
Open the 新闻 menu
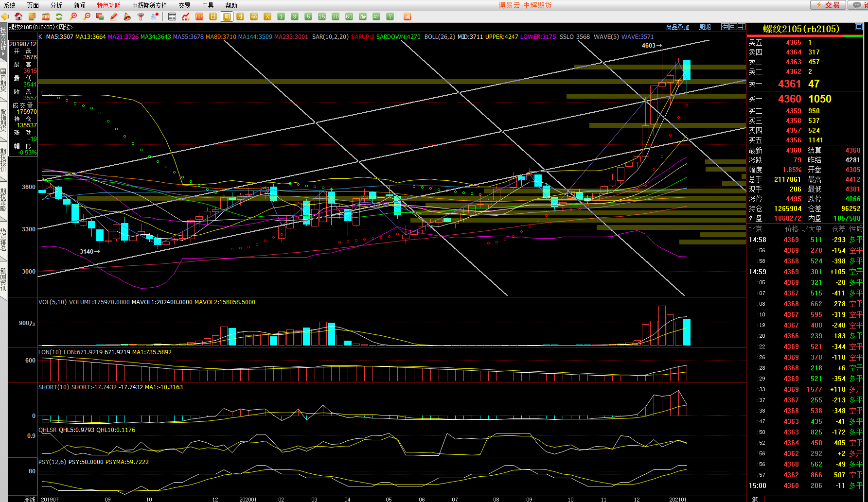tap(80, 5)
